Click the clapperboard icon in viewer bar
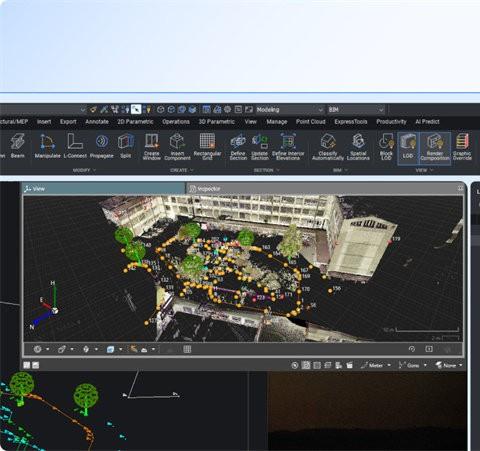The height and width of the screenshot is (451, 480). [349, 365]
